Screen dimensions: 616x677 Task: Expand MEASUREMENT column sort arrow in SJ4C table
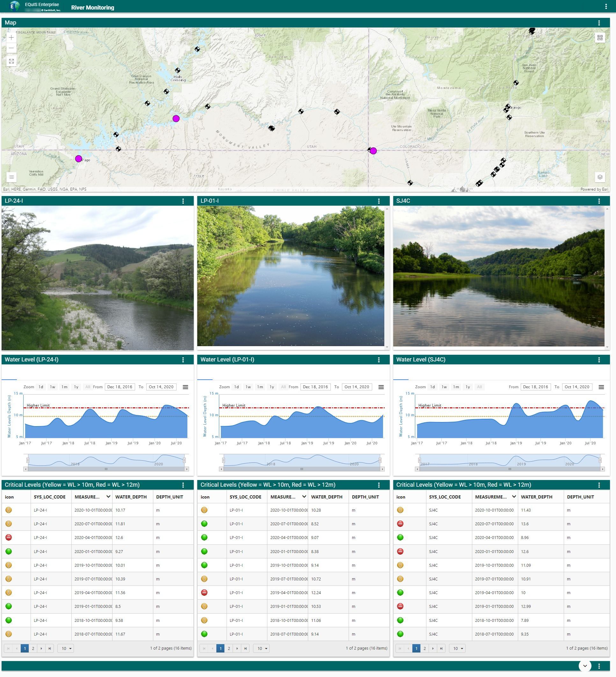(x=514, y=496)
